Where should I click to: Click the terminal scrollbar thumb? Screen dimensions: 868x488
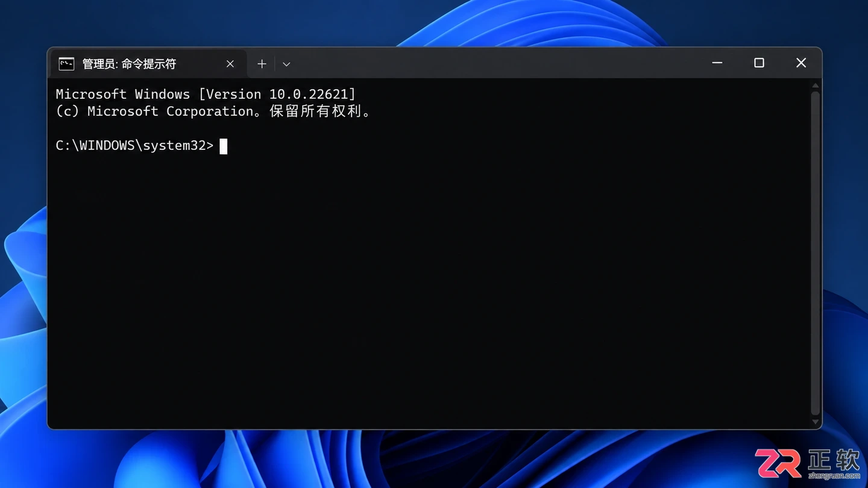(815, 253)
